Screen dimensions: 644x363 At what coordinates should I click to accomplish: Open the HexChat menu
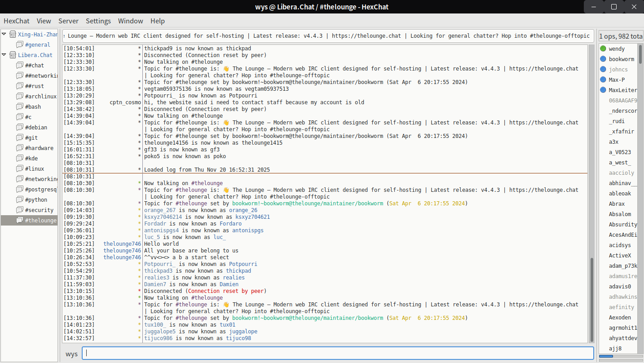(17, 21)
